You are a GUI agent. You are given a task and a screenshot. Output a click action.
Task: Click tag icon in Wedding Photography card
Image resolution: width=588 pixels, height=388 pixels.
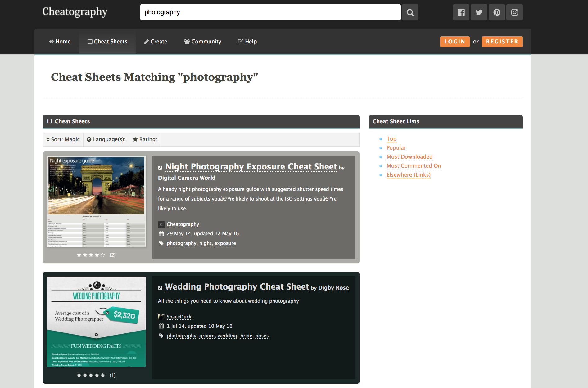(161, 336)
